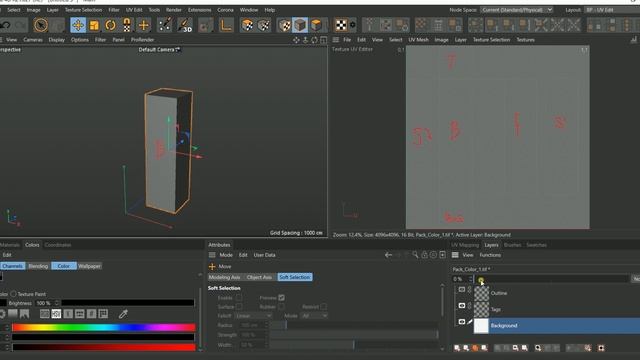Toggle viewport maximize icon
The height and width of the screenshot is (360, 640).
pos(324,40)
